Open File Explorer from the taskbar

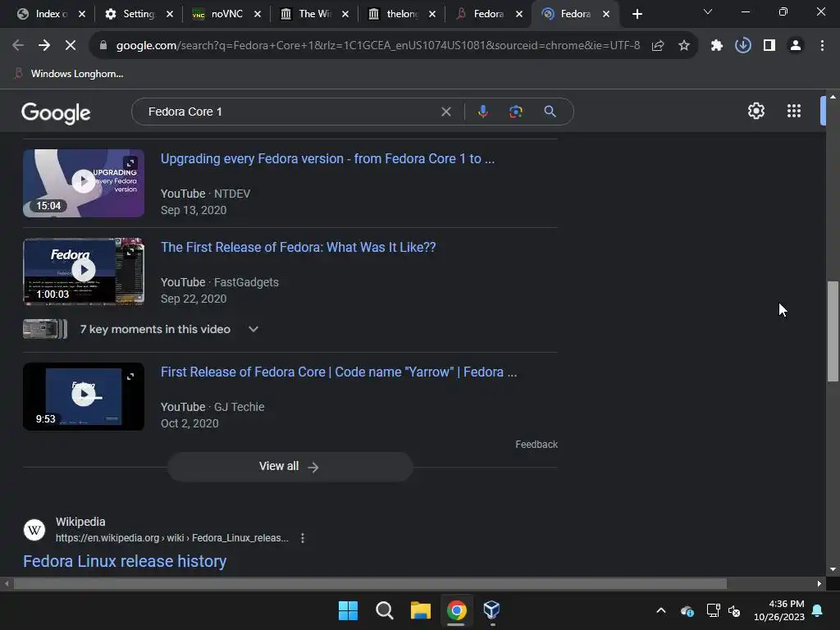pyautogui.click(x=421, y=610)
